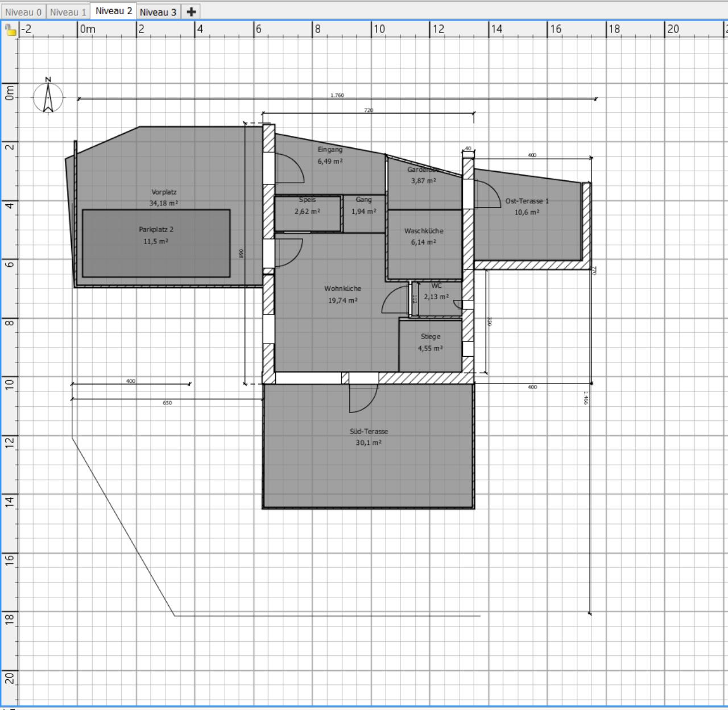
Task: Click the Vorplatz room label
Action: 164,192
